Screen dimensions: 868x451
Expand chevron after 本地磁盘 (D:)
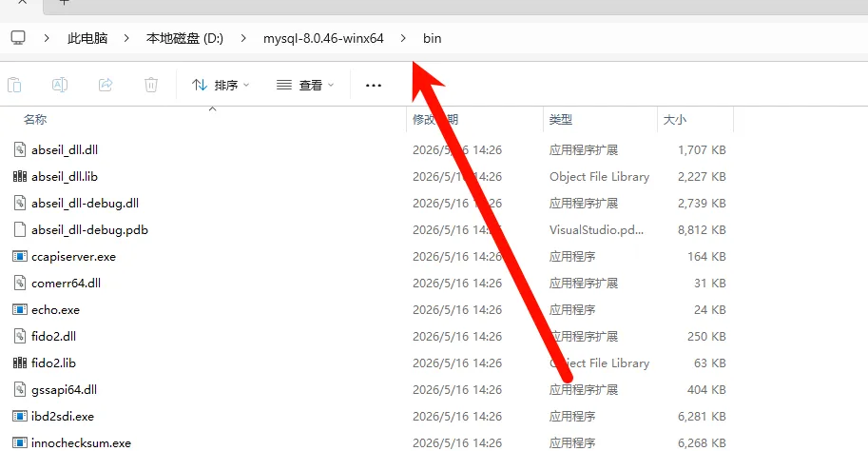(x=243, y=38)
